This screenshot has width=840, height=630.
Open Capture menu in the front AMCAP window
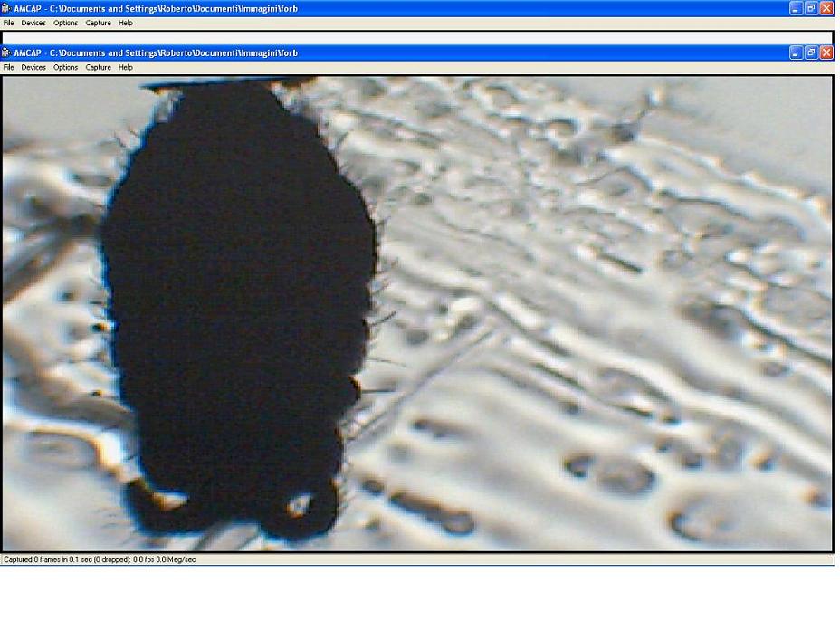(x=98, y=67)
